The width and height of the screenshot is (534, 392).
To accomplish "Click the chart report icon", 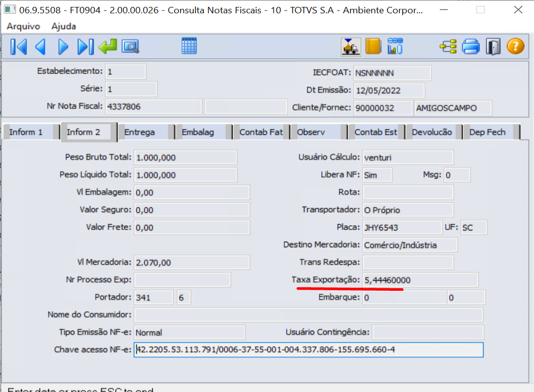I will (395, 46).
